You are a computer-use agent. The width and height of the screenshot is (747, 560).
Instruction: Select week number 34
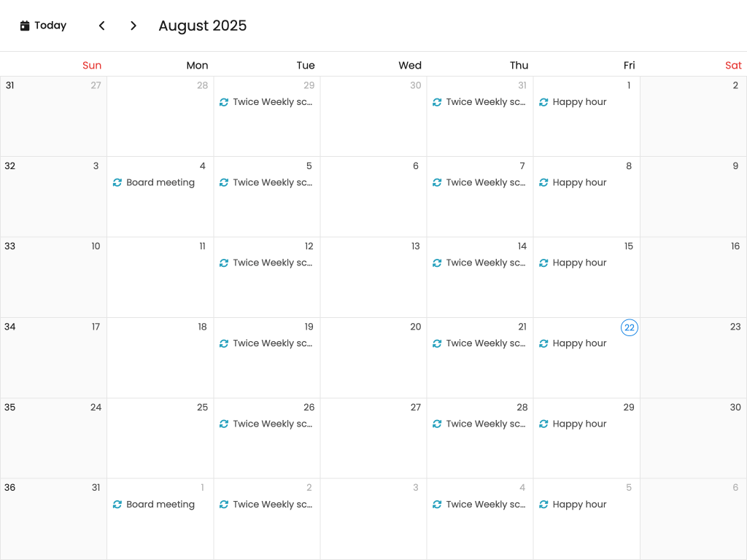[x=9, y=327]
